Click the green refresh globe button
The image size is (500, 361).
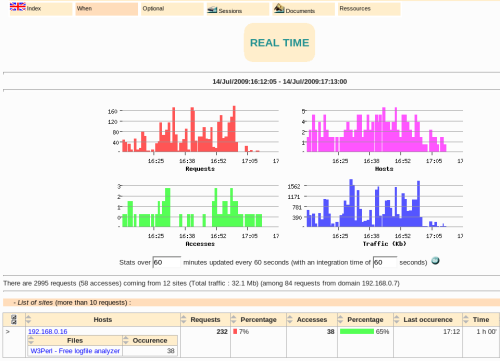pyautogui.click(x=435, y=261)
